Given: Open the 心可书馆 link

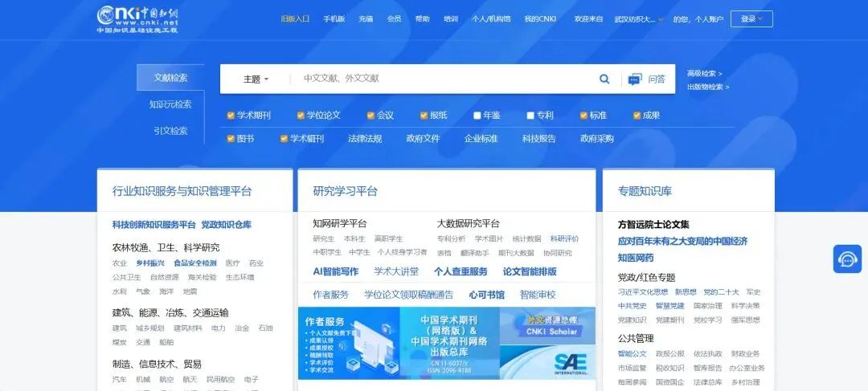Looking at the screenshot, I should [486, 295].
